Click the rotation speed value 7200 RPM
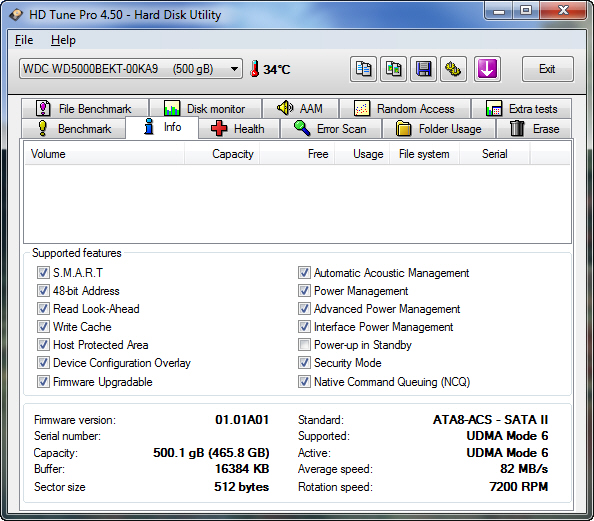Image resolution: width=594 pixels, height=521 pixels. coord(519,487)
